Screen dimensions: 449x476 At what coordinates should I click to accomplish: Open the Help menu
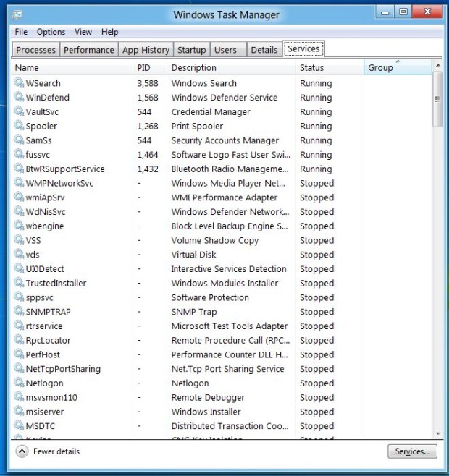coord(110,32)
